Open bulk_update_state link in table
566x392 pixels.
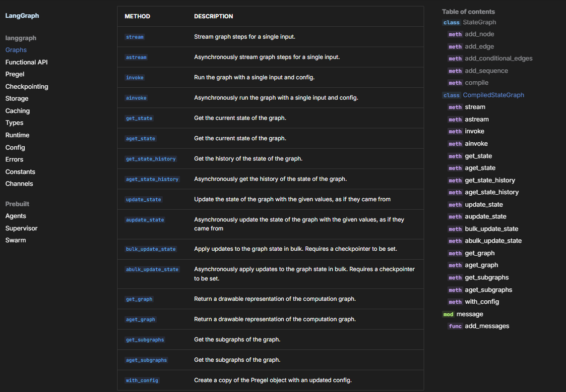(x=150, y=249)
